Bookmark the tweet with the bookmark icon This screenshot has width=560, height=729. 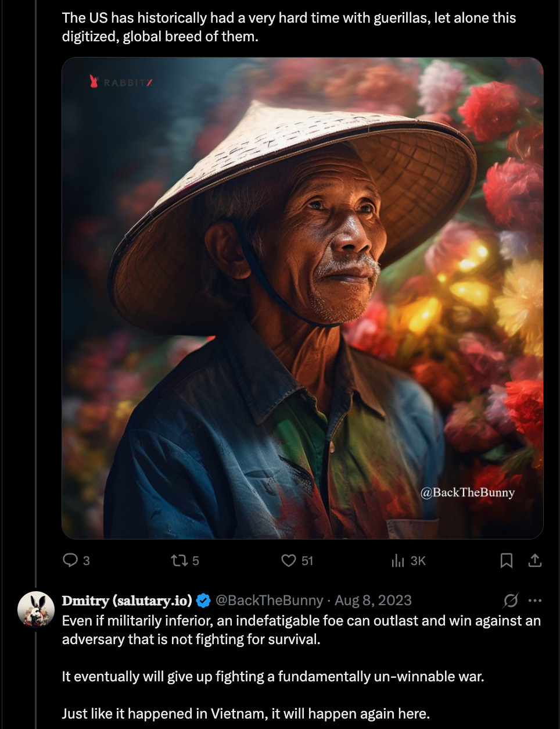click(507, 560)
